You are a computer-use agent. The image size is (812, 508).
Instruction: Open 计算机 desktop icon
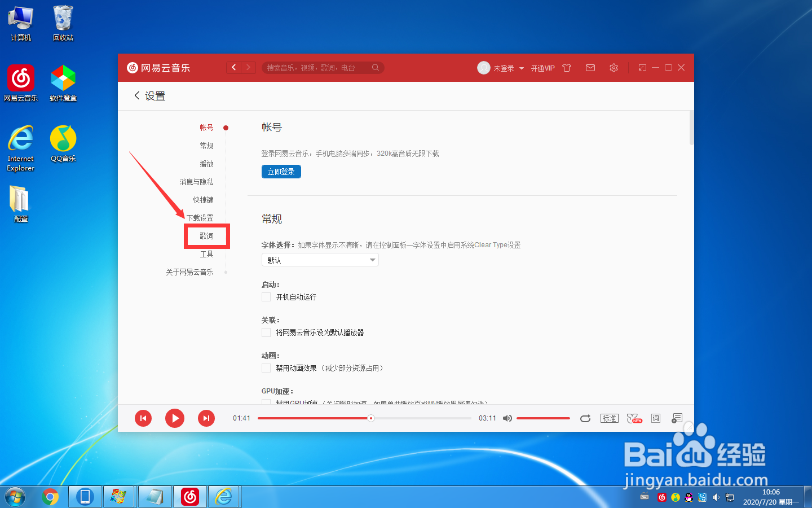click(x=21, y=23)
